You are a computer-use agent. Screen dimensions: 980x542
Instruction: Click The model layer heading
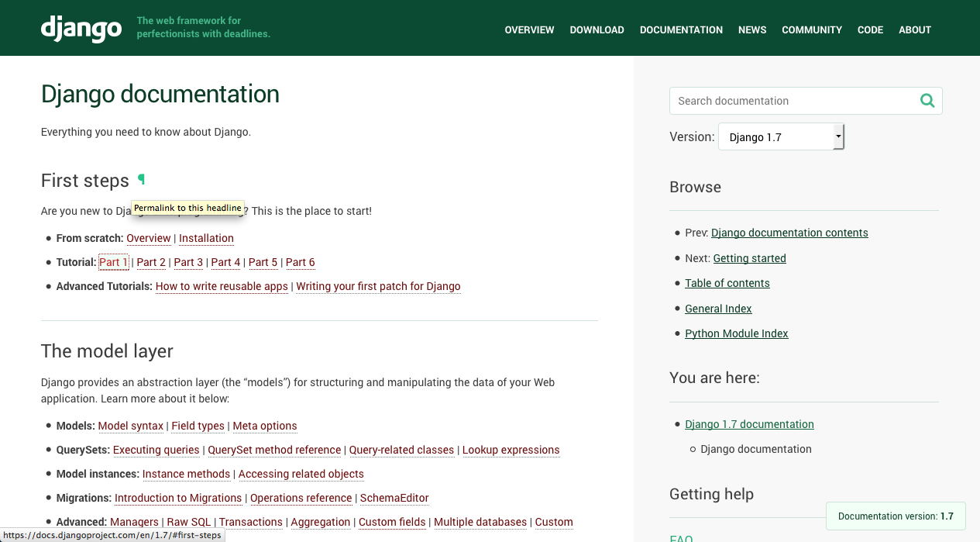click(x=107, y=351)
